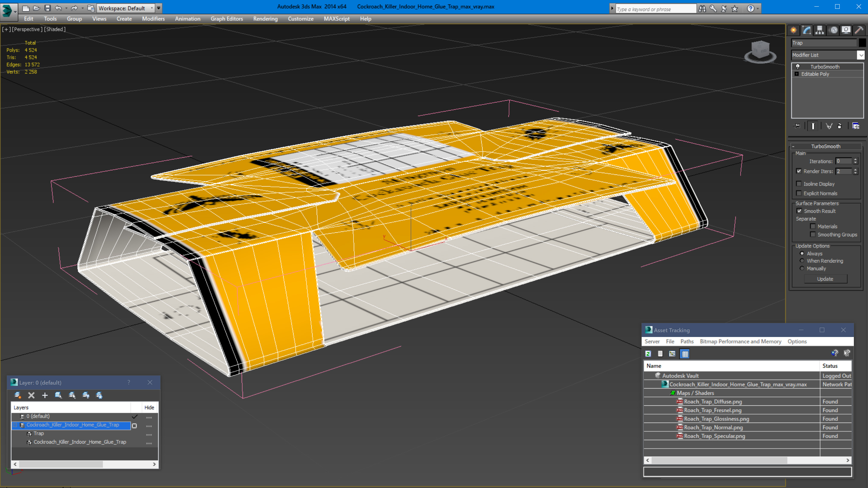Click the Shaded viewport label
This screenshot has height=488, width=868.
point(55,29)
